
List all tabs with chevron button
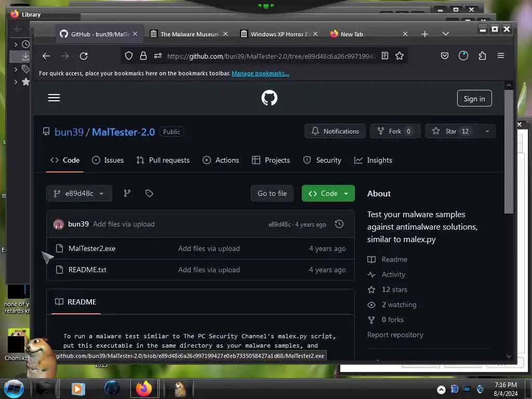(445, 34)
